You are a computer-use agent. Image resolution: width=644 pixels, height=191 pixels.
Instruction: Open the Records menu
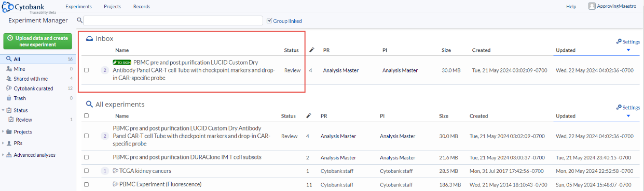pos(142,7)
